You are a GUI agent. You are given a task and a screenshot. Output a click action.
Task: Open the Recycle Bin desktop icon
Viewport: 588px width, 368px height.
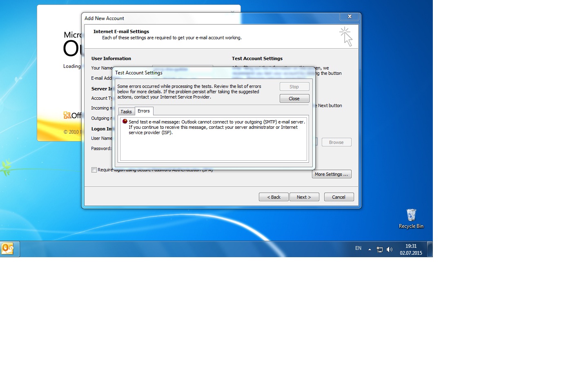411,219
